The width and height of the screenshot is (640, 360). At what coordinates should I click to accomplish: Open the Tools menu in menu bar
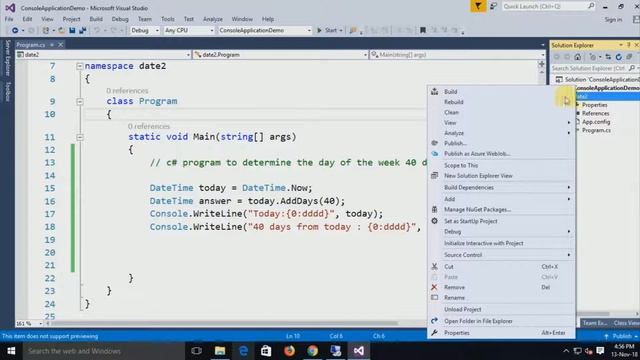click(x=167, y=19)
